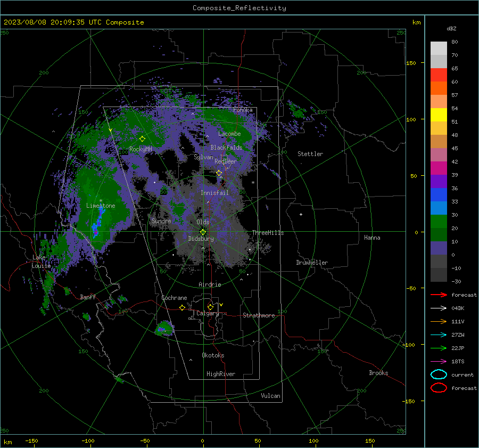This screenshot has width=479, height=448.
Task: Click the Sundre map label
Action: (161, 221)
